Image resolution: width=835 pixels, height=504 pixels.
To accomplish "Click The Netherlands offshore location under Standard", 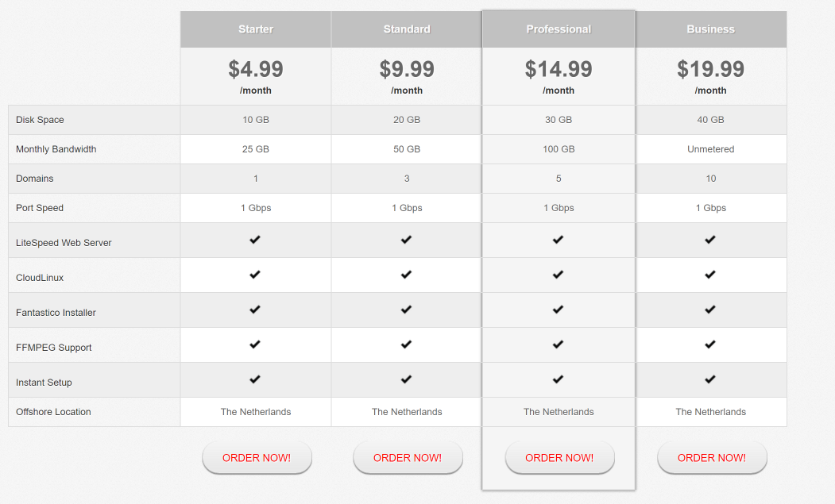I will click(406, 412).
